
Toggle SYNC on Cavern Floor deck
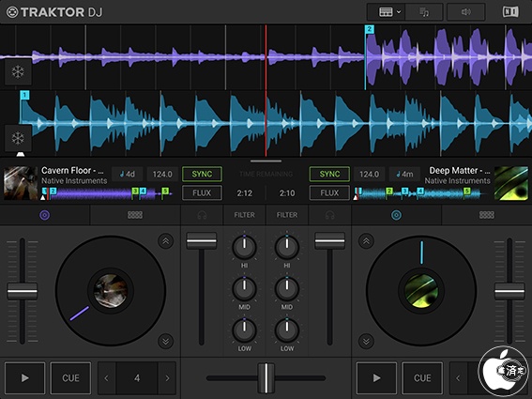(x=202, y=174)
